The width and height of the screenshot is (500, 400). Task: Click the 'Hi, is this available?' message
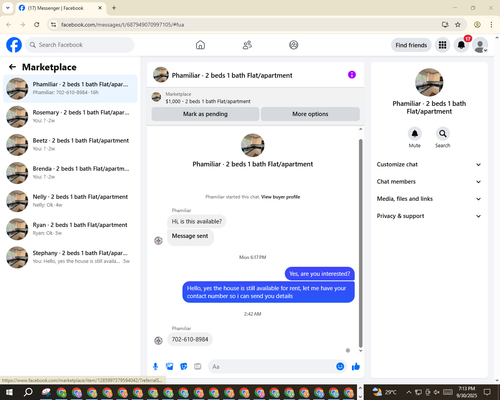tap(197, 222)
